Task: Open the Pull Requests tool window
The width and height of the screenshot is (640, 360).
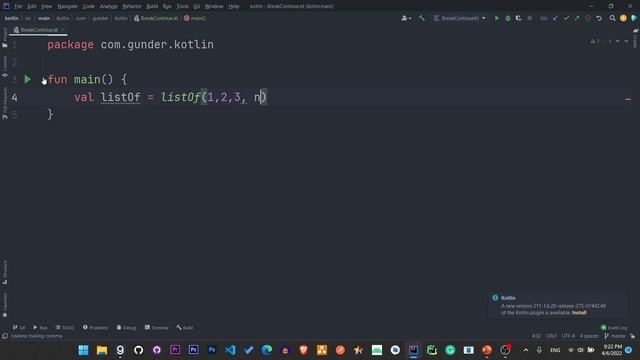Action: click(5, 103)
